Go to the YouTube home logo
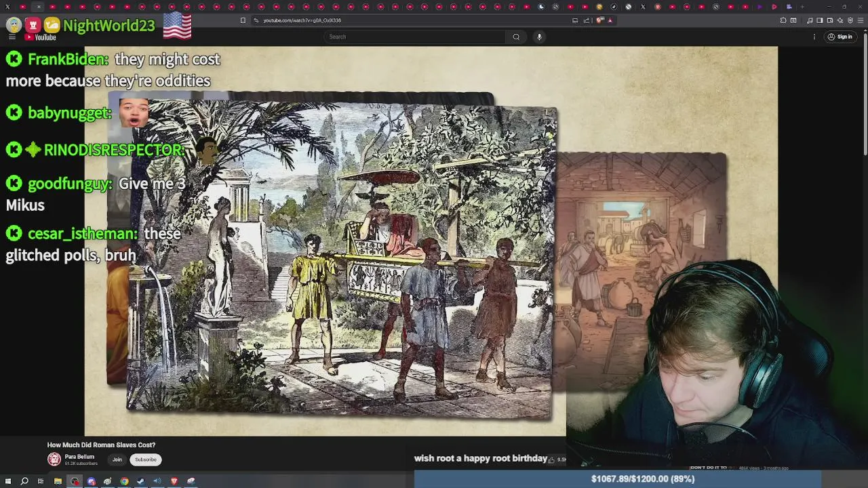 tap(41, 37)
